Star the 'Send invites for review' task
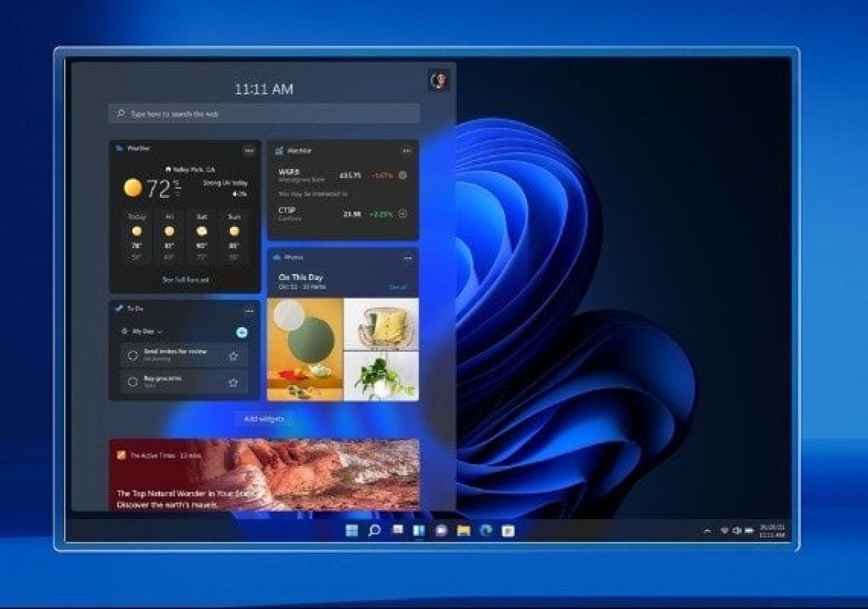Image resolution: width=868 pixels, height=609 pixels. [233, 356]
